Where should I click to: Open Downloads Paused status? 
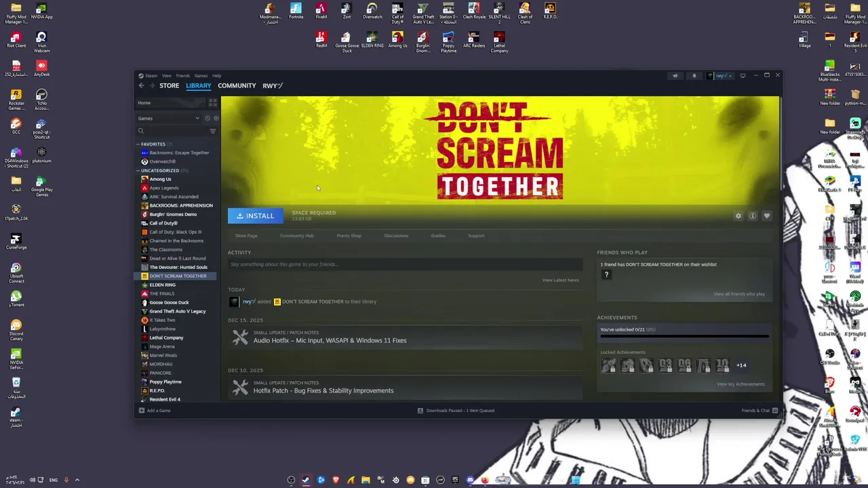point(456,411)
